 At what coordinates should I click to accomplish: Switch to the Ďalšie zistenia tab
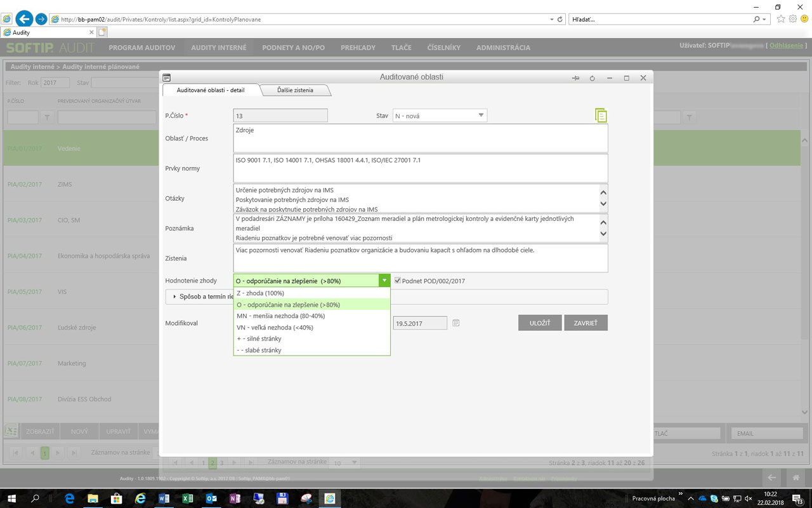295,90
